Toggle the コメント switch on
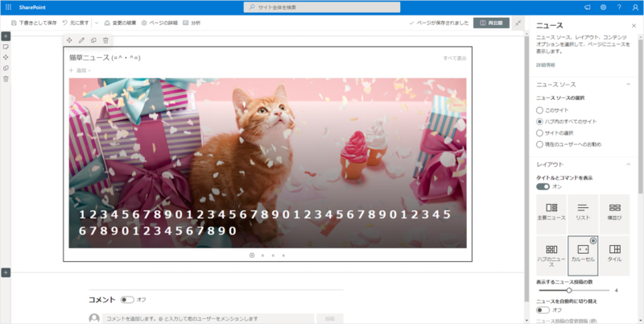 click(x=127, y=299)
